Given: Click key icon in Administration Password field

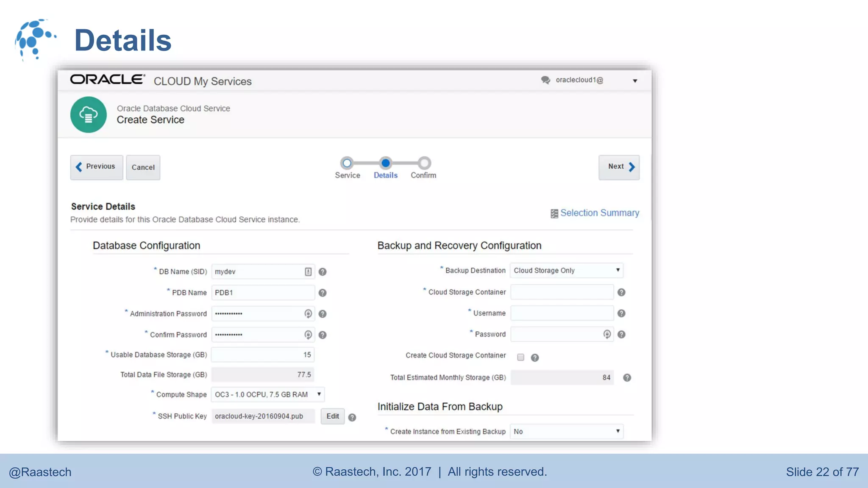Looking at the screenshot, I should tap(308, 314).
